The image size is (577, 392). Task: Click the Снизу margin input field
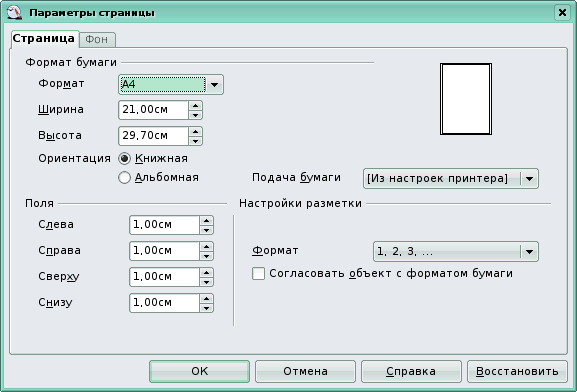tap(164, 303)
